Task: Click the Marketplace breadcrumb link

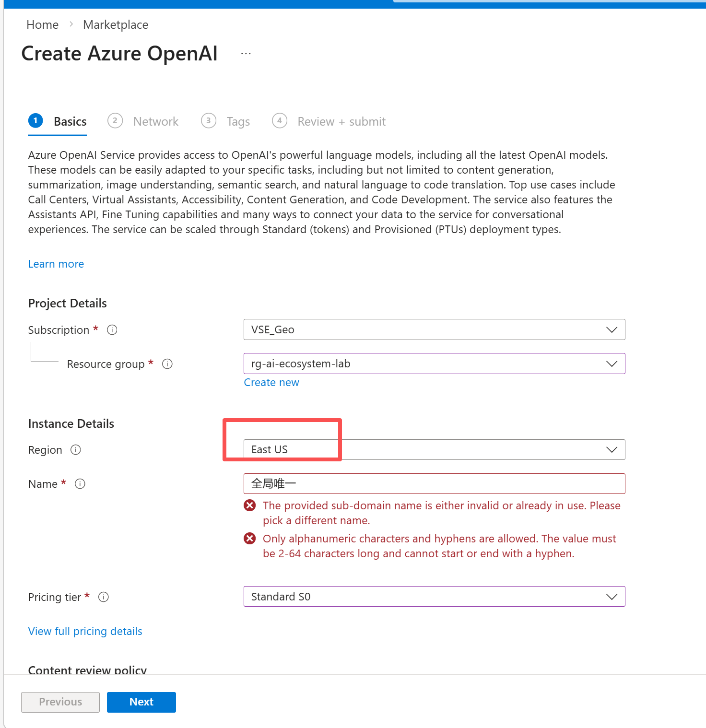Action: click(116, 24)
